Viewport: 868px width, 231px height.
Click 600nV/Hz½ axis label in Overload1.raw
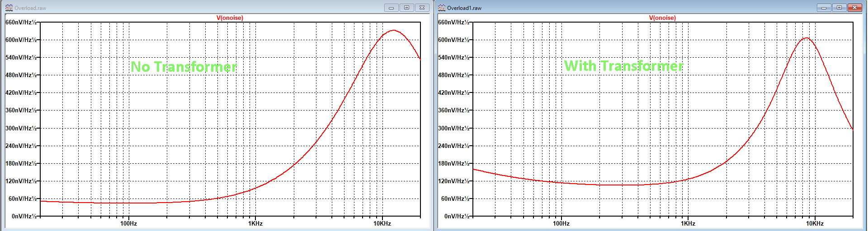453,40
